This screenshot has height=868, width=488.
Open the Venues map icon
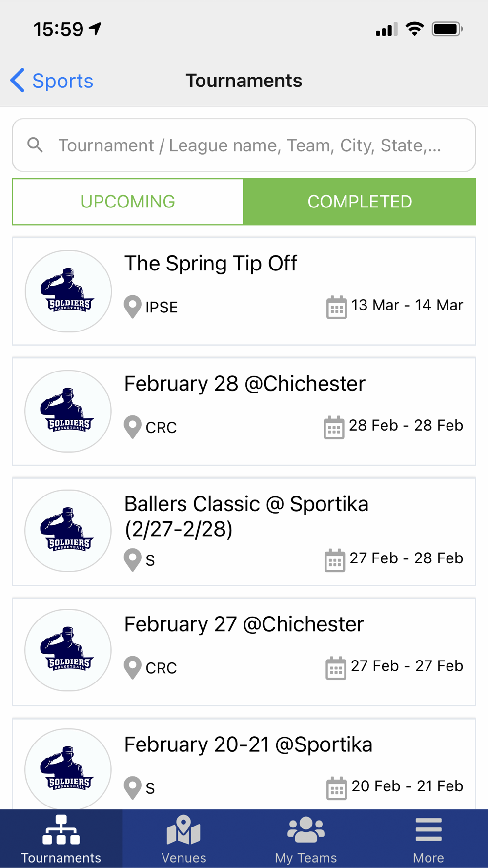(183, 829)
